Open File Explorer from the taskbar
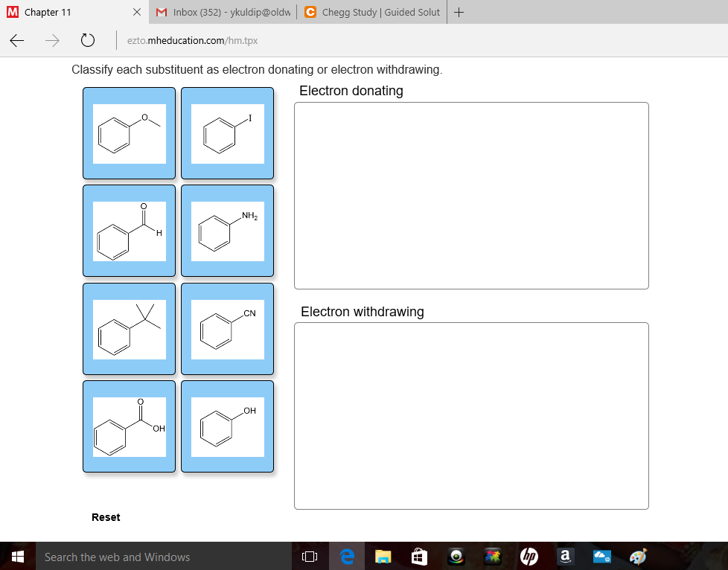This screenshot has height=570, width=728. [x=383, y=556]
